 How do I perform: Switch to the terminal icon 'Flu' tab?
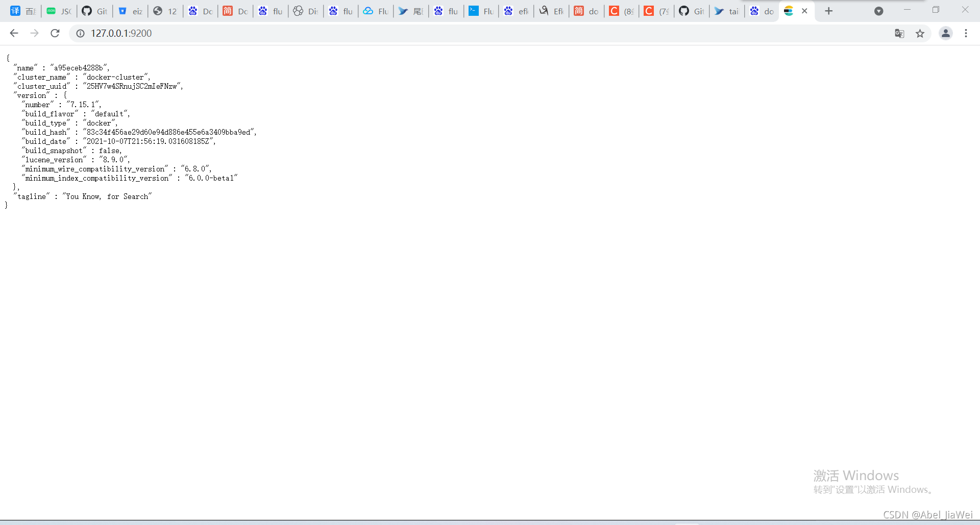click(x=481, y=11)
